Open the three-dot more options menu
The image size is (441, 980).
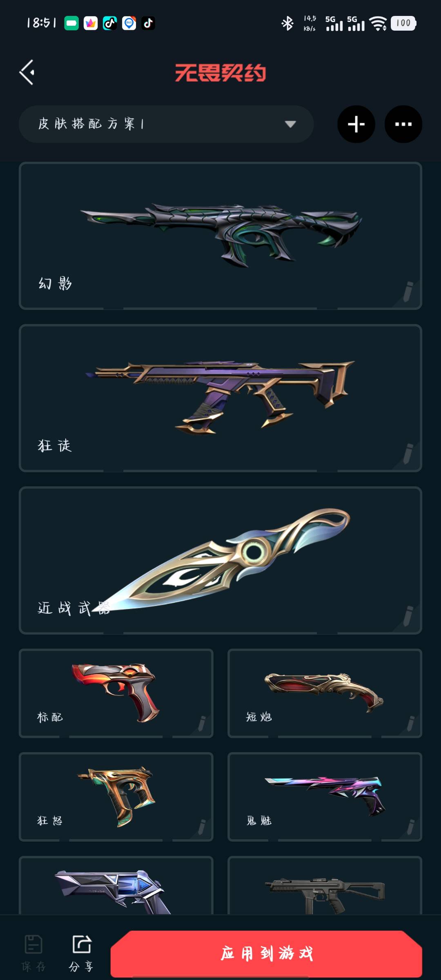403,124
